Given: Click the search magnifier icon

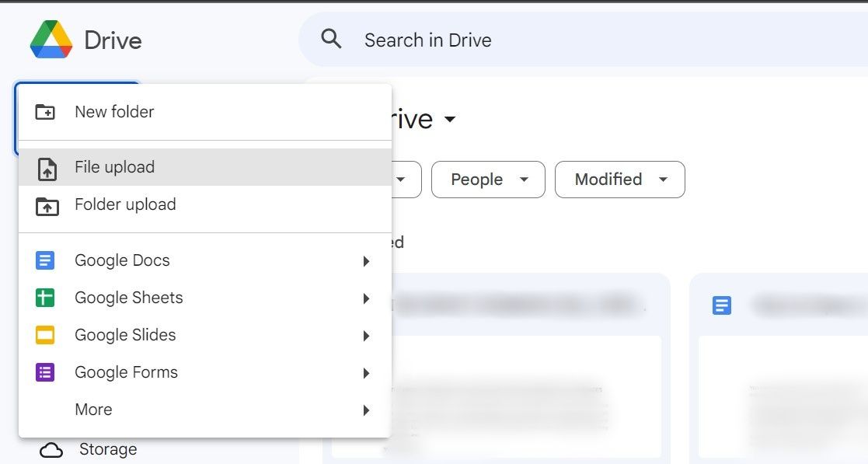Looking at the screenshot, I should (331, 38).
